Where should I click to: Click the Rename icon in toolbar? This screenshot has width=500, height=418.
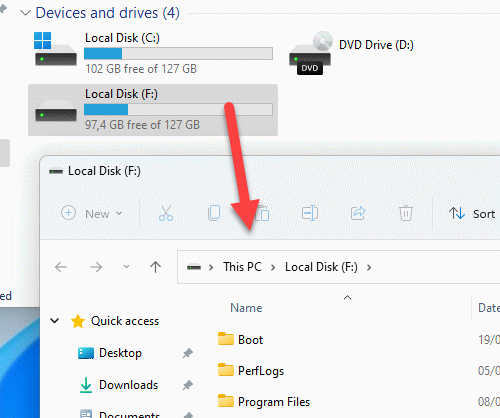pyautogui.click(x=310, y=213)
